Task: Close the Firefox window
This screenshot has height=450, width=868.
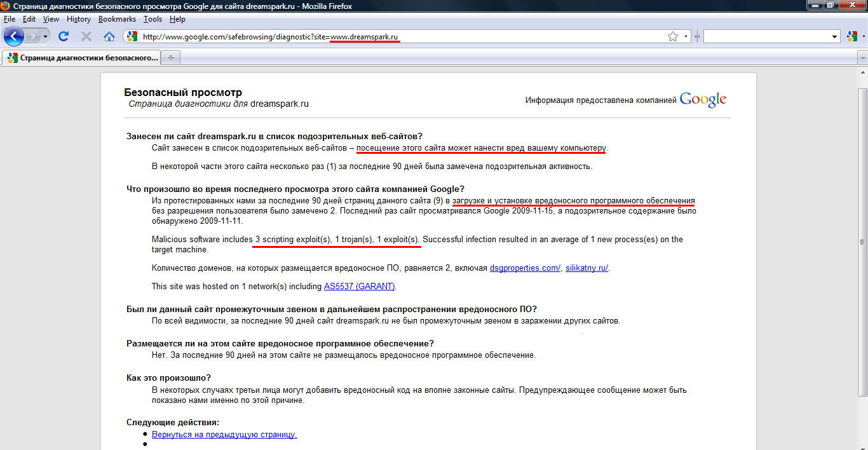Action: tap(852, 6)
